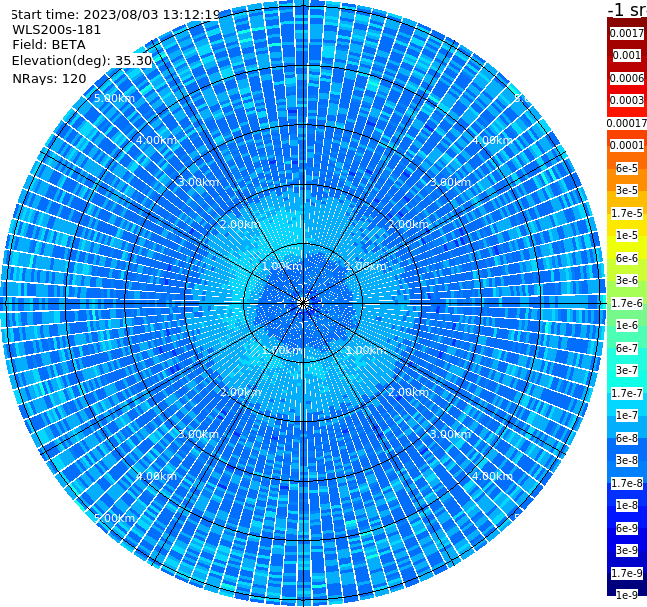The image size is (647, 607).
Task: Click the 0.0017 colorbar label
Action: point(627,33)
